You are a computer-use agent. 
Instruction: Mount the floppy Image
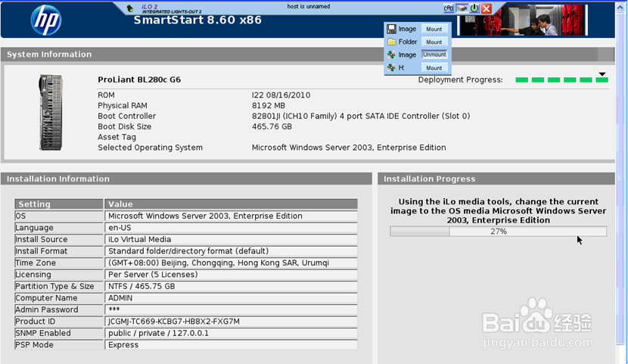pos(434,29)
